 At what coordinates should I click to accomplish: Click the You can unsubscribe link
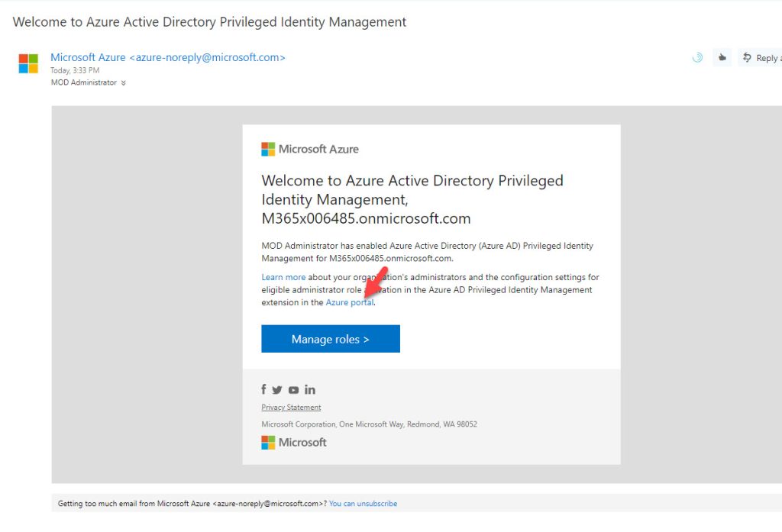[x=363, y=503]
